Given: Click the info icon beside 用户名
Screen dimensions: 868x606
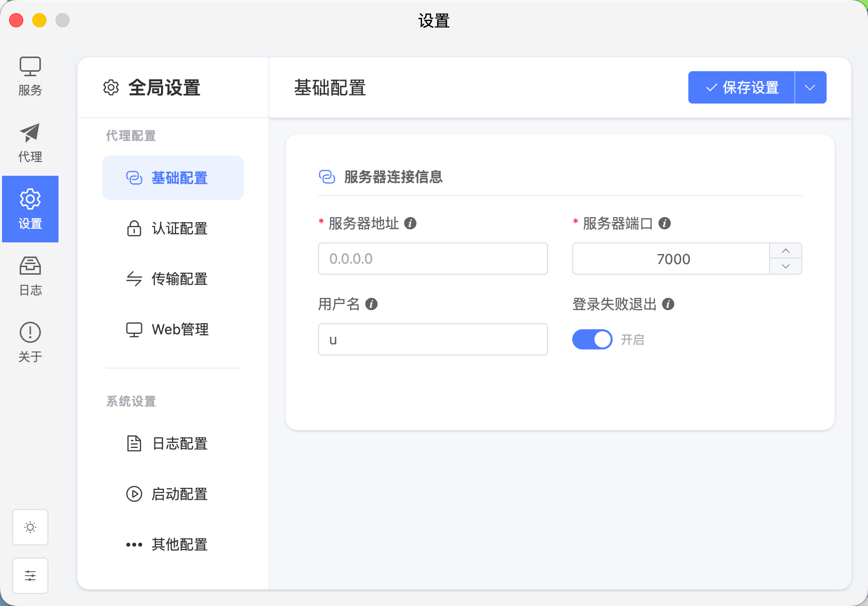Looking at the screenshot, I should coord(372,304).
